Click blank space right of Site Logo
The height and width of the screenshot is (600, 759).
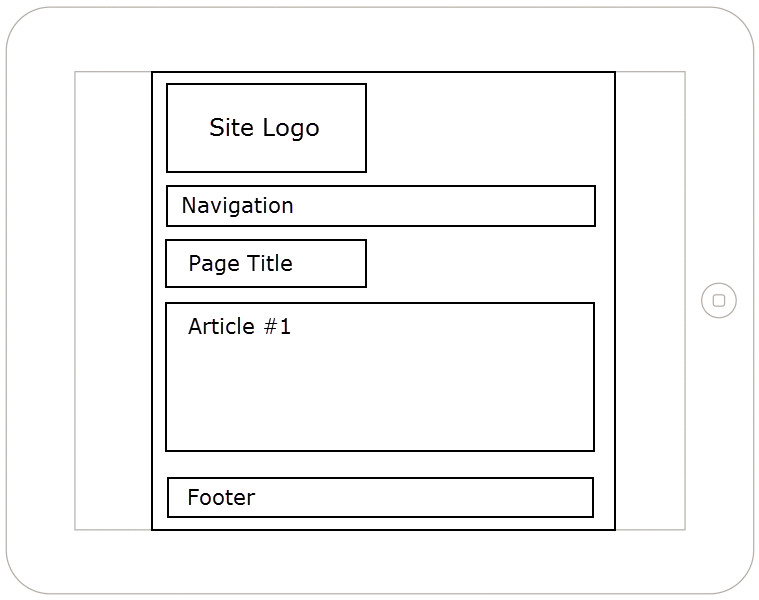490,128
